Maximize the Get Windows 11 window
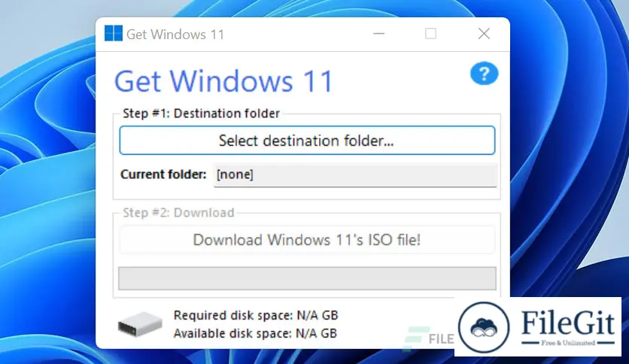629x364 pixels. pos(430,34)
